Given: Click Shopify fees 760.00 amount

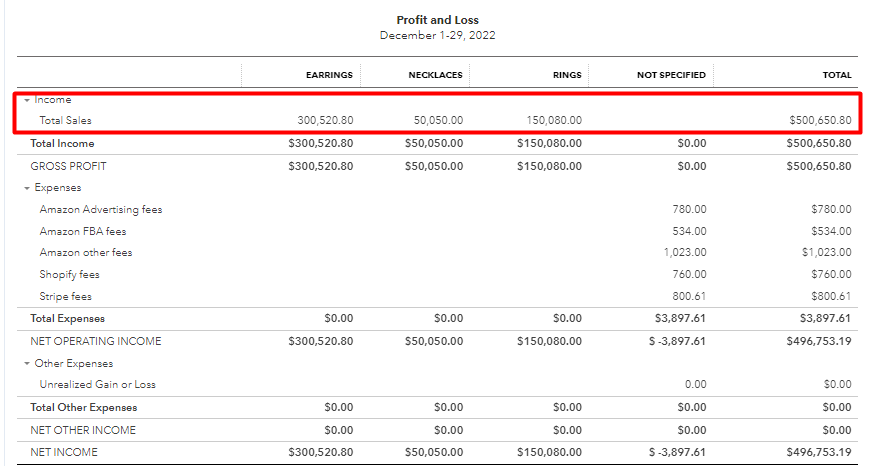Looking at the screenshot, I should click(689, 274).
